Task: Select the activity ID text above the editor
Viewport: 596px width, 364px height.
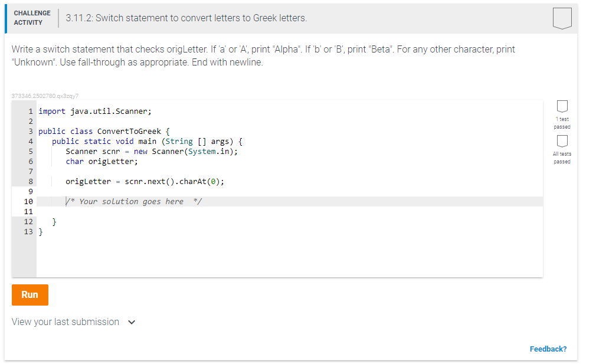Action: [44, 96]
